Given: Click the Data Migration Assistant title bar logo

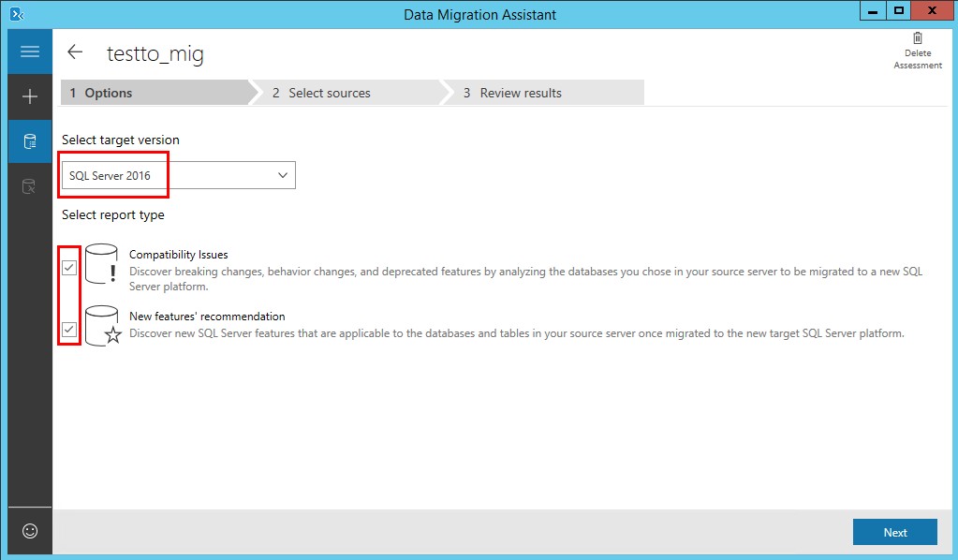Looking at the screenshot, I should (17, 14).
